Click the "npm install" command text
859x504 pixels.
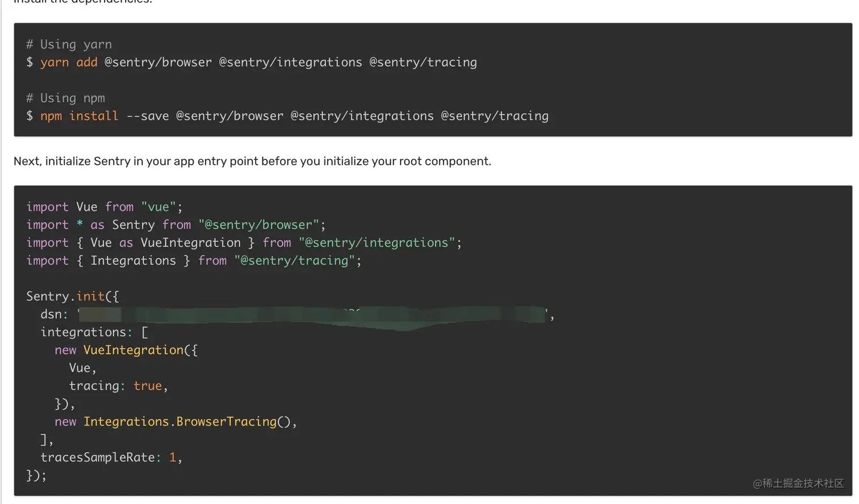[79, 116]
